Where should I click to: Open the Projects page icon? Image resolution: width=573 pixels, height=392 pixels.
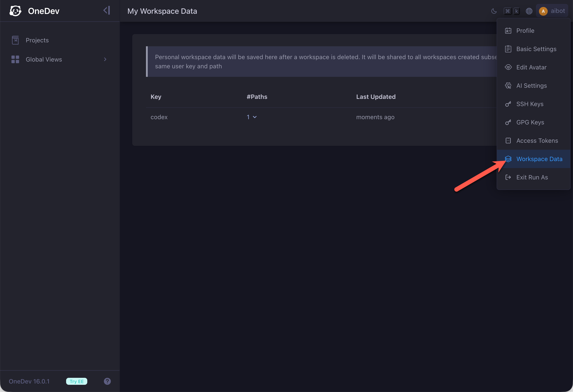point(15,40)
